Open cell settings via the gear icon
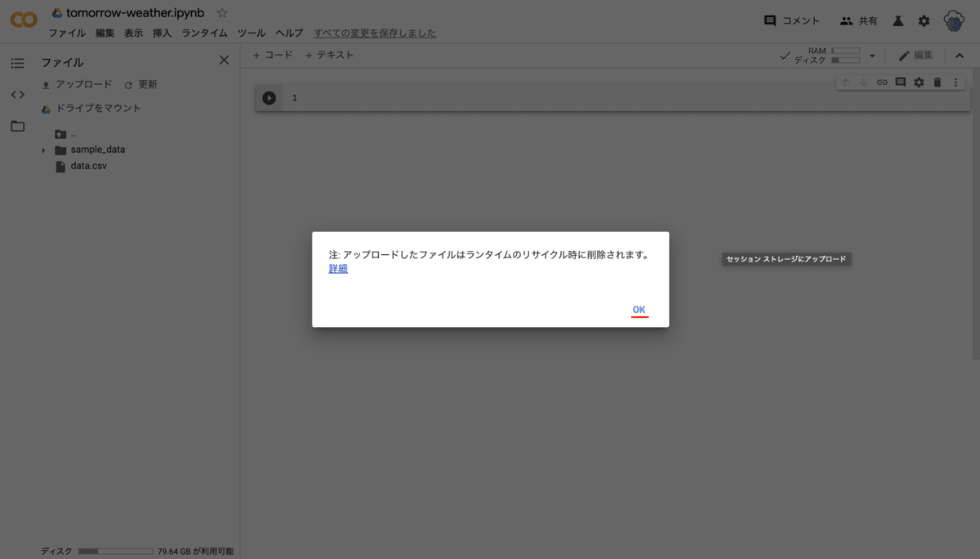The width and height of the screenshot is (980, 559). 919,82
